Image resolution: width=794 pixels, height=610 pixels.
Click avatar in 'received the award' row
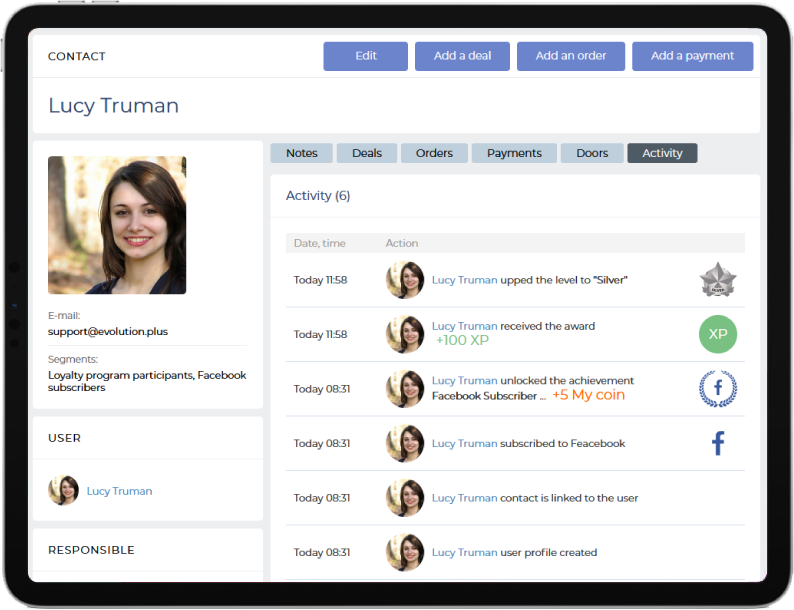[x=405, y=335]
